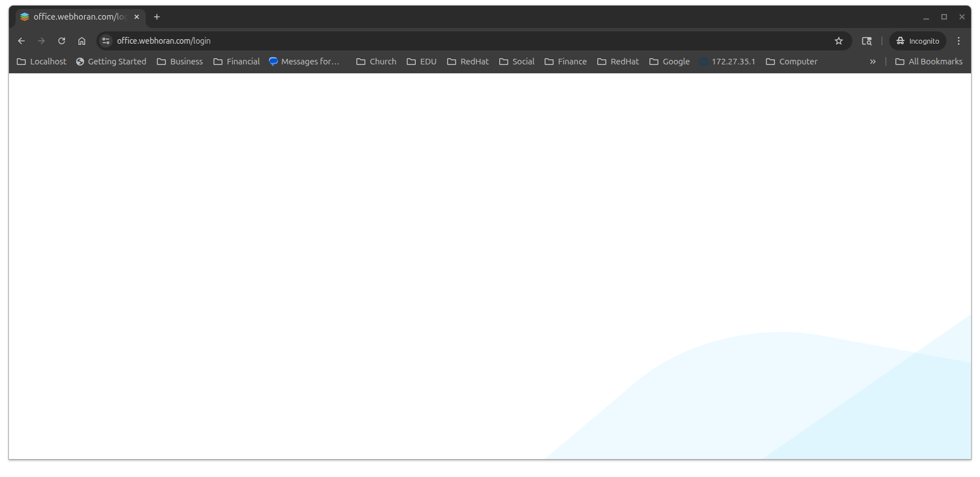Click the Incognito indicator button
The width and height of the screenshot is (980, 477).
[918, 41]
